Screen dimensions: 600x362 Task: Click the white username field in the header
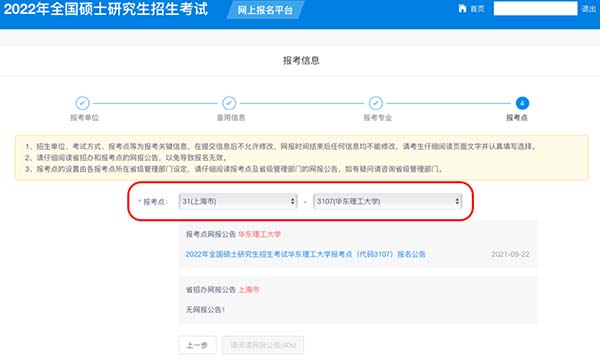pyautogui.click(x=535, y=8)
